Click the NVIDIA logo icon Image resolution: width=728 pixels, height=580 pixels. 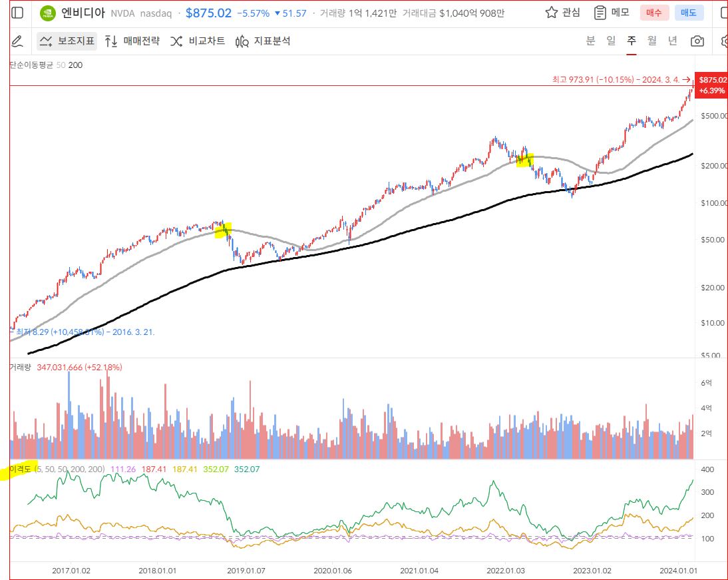(48, 13)
